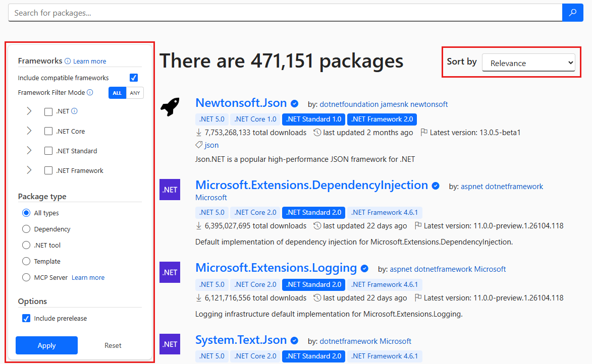Click DependencyInjection .NET Framework 4.6.1 badge
592x364 pixels.
[x=385, y=212]
